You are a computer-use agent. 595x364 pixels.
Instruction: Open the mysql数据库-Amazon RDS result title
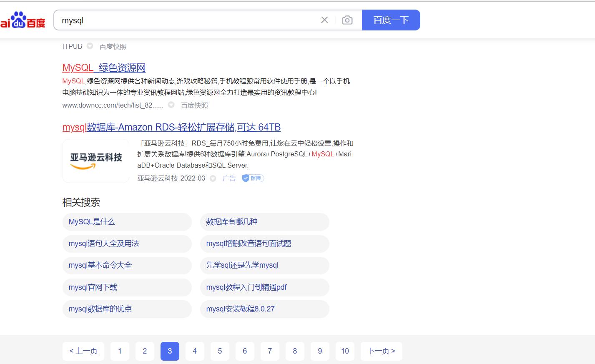click(171, 127)
